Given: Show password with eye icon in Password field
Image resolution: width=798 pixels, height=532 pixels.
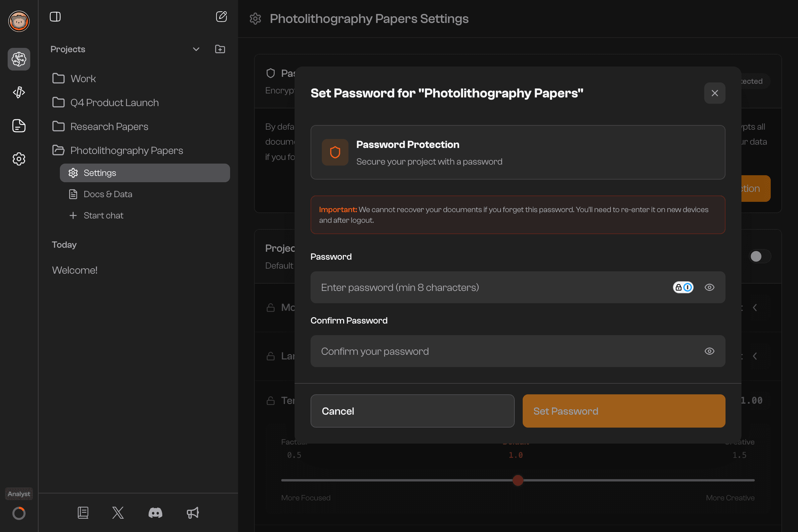Looking at the screenshot, I should (710, 287).
